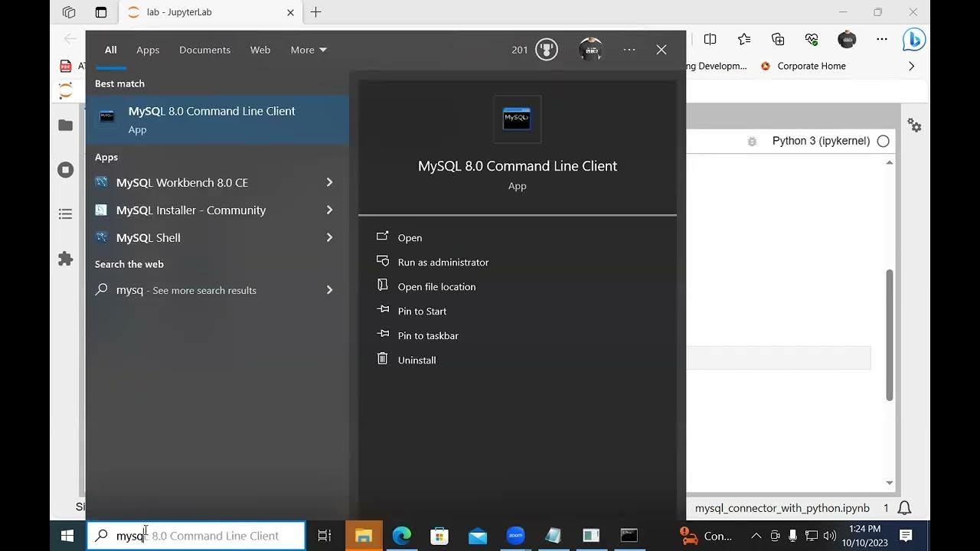The width and height of the screenshot is (980, 551).
Task: Click the MySQL Workbench 8.0 CE icon
Action: (x=101, y=182)
